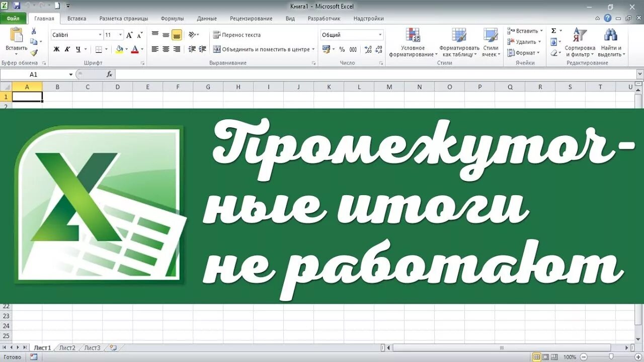Increase decimal places icon
Screen dimensions: 644x362
(368, 49)
